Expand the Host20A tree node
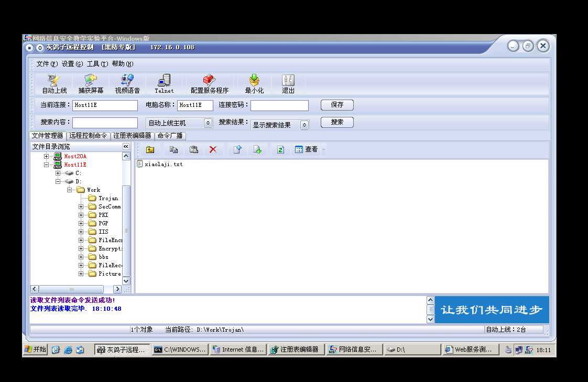 (46, 156)
